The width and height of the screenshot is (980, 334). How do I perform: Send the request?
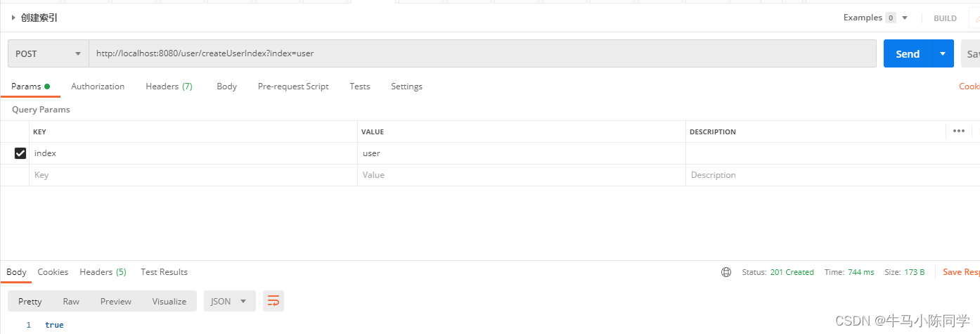[908, 53]
